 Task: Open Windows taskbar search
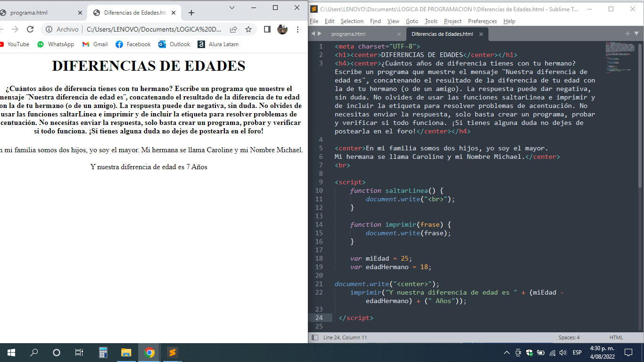pos(34,352)
